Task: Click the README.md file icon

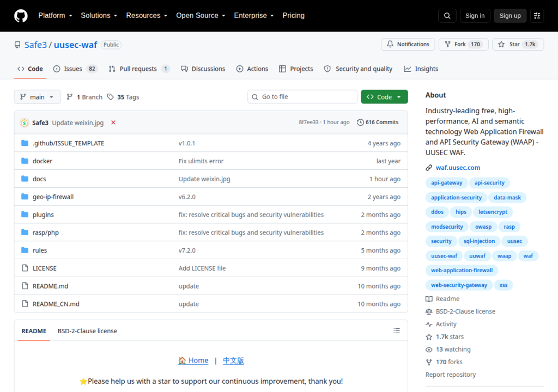Action: click(25, 286)
